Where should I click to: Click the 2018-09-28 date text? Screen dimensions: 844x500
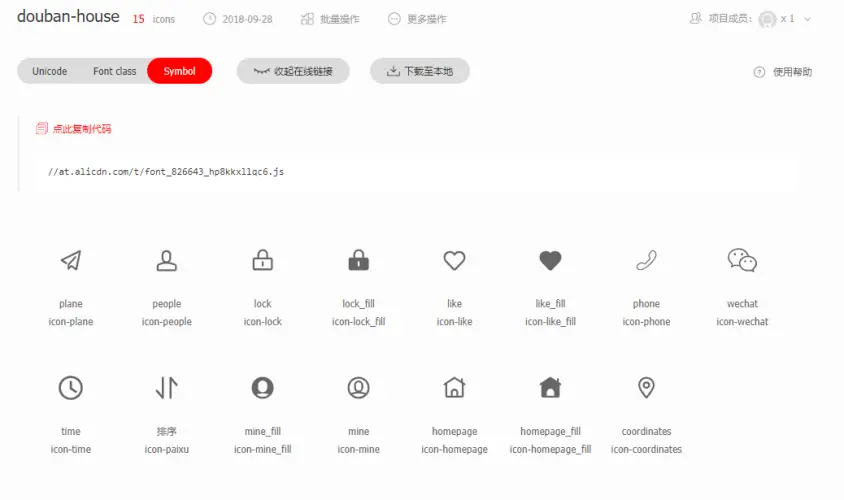pyautogui.click(x=247, y=19)
